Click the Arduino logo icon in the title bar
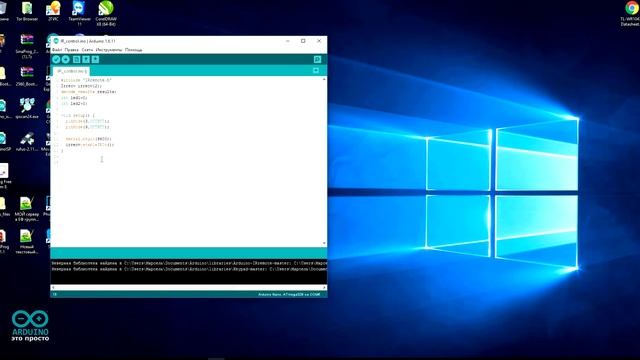Viewport: 640px width, 360px height. (x=56, y=41)
